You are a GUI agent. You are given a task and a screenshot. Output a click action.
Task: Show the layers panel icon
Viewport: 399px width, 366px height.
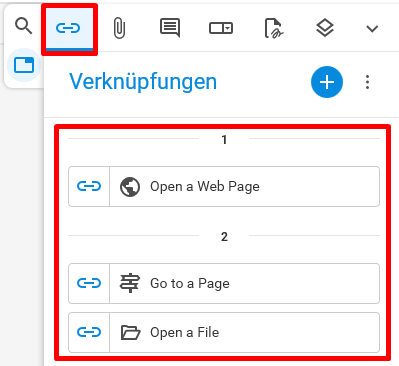pos(325,28)
